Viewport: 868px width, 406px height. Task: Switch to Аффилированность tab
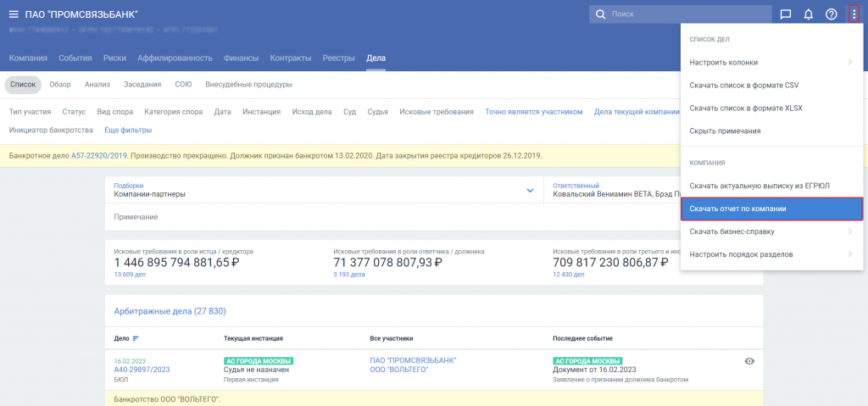175,58
